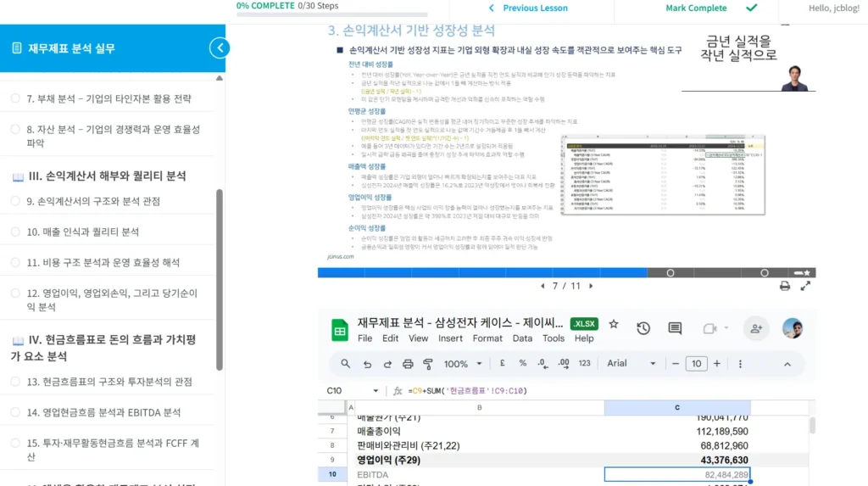
Task: Click the XLSX file badge
Action: (584, 324)
